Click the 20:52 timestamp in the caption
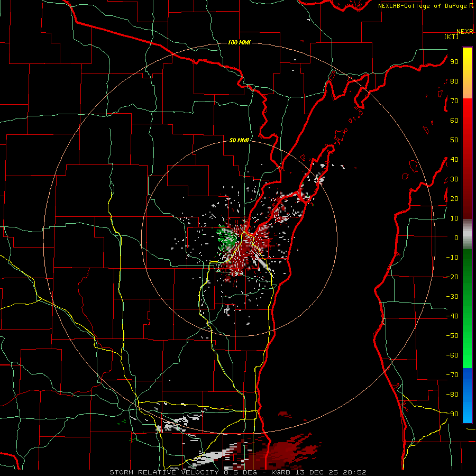The width and height of the screenshot is (476, 476). pyautogui.click(x=354, y=472)
